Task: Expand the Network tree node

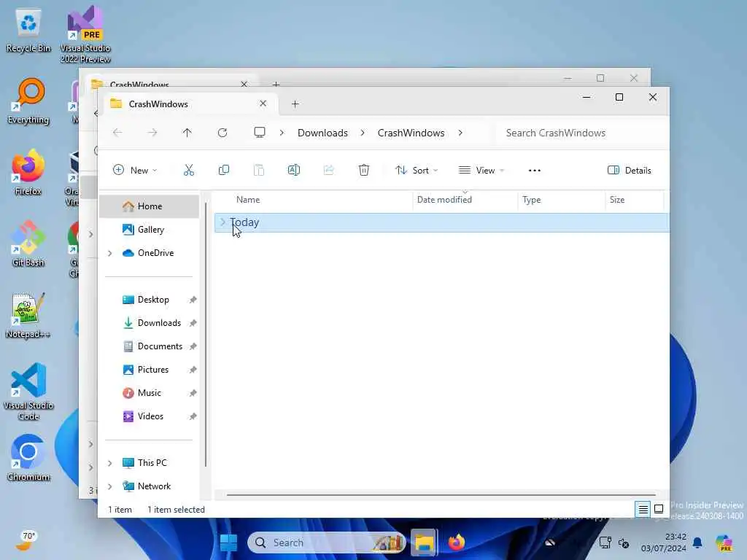Action: point(110,486)
